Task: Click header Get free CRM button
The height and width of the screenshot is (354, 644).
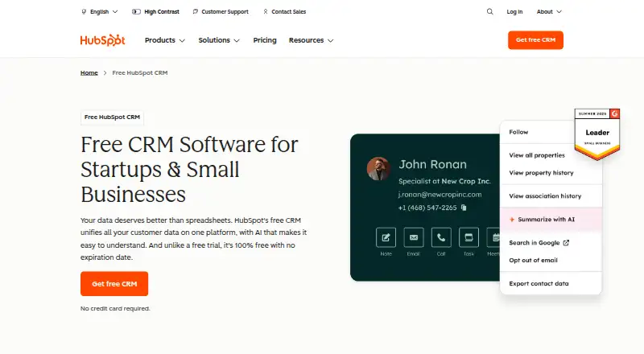Action: pyautogui.click(x=535, y=40)
